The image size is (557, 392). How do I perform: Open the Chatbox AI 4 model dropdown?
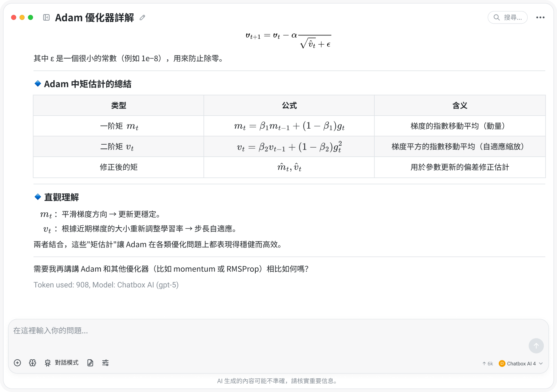click(x=520, y=363)
